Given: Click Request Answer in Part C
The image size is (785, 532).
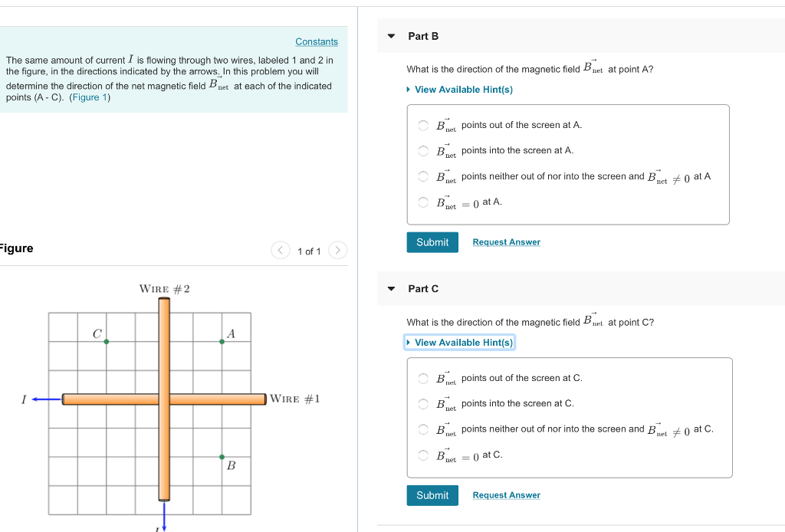Looking at the screenshot, I should (506, 495).
